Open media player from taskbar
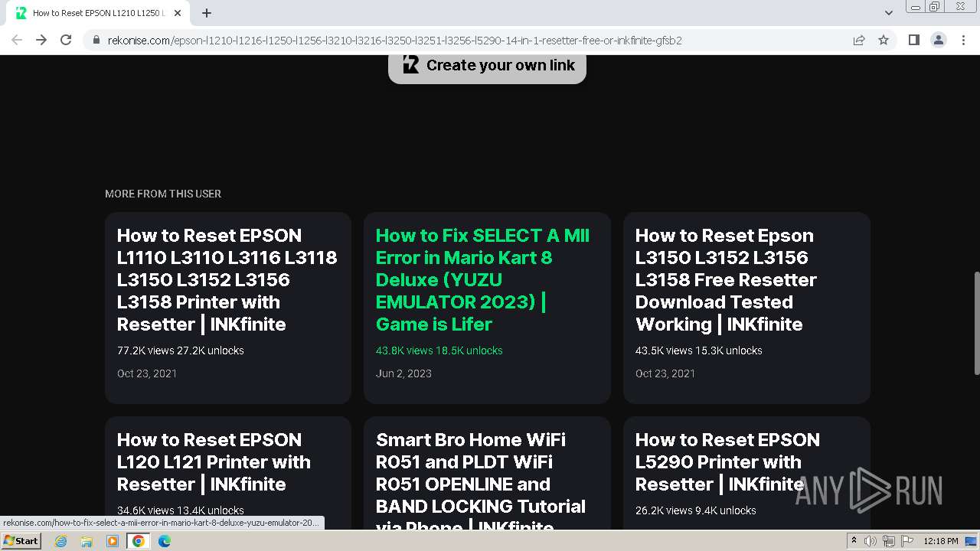Viewport: 980px width, 551px height. coord(113,541)
